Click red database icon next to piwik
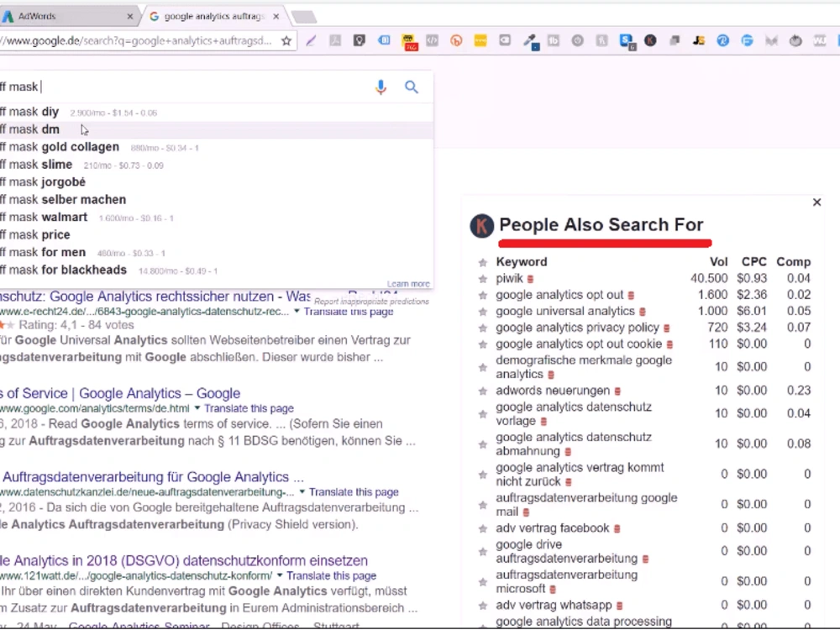Screen dimensions: 840x630 [530, 279]
